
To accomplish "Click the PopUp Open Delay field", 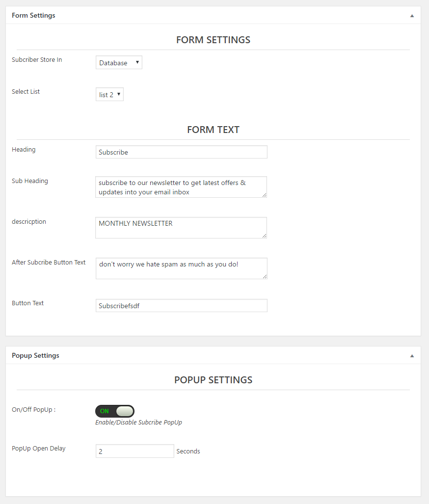I will pyautogui.click(x=135, y=451).
